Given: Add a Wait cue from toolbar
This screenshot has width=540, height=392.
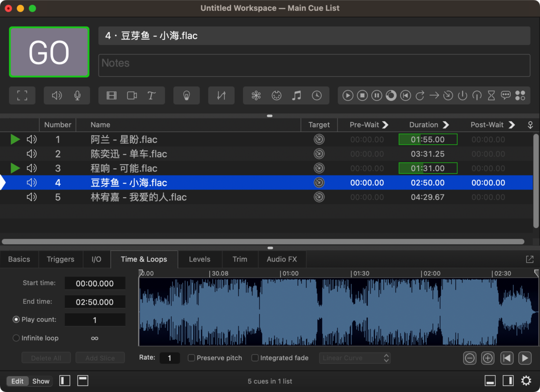Looking at the screenshot, I should [x=491, y=95].
